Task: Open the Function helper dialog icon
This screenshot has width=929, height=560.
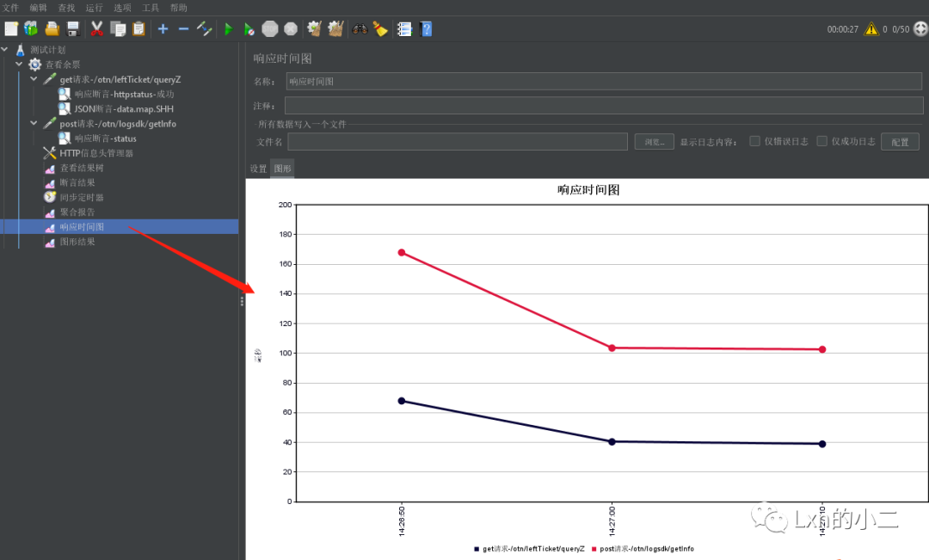Action: click(404, 28)
